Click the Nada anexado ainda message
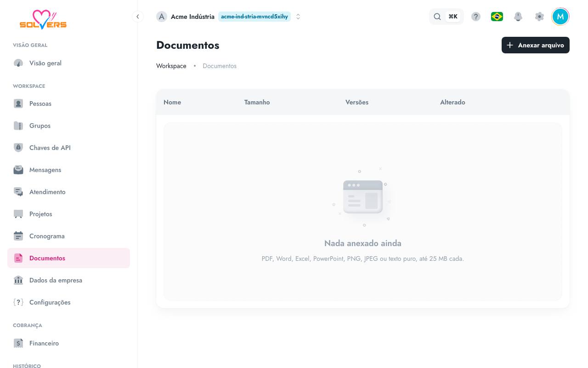The width and height of the screenshot is (588, 368). tap(363, 243)
